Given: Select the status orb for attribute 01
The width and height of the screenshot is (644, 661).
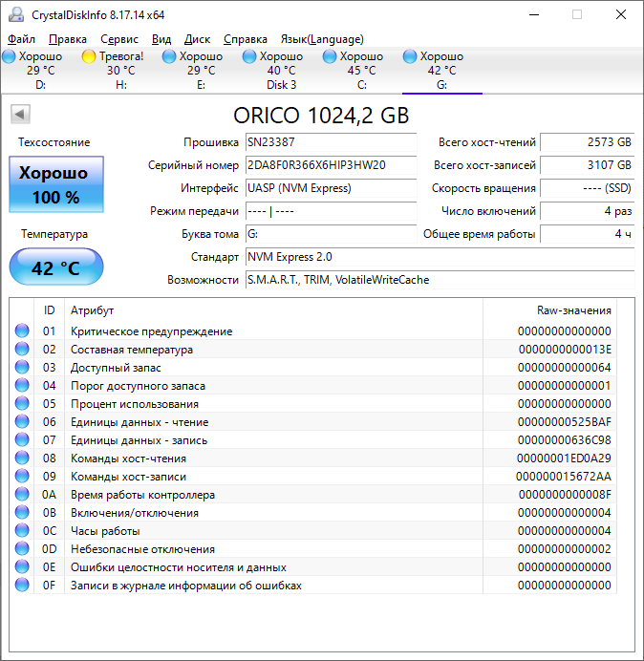Looking at the screenshot, I should point(22,330).
